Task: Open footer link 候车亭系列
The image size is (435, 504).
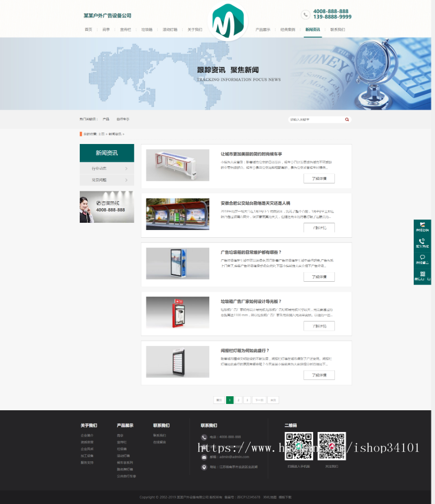Action: click(125, 462)
